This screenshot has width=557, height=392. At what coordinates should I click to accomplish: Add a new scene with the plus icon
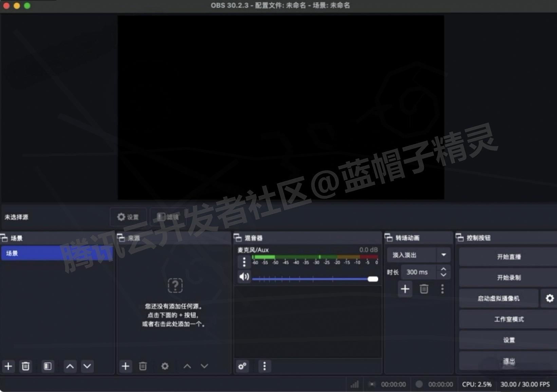pos(8,366)
